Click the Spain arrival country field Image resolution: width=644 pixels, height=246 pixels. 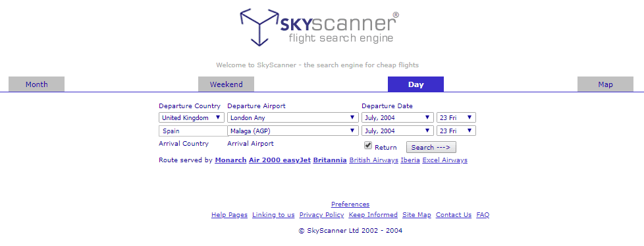coord(193,131)
